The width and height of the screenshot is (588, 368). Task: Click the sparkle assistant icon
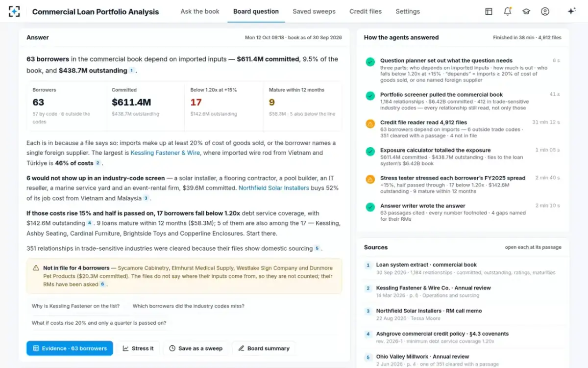(x=571, y=11)
